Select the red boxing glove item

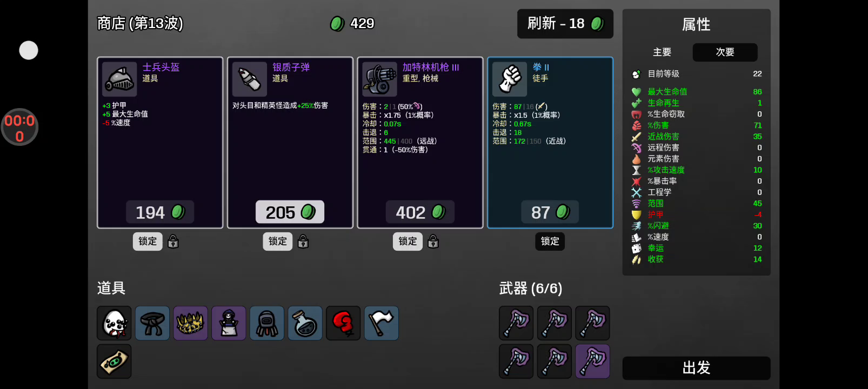tap(343, 323)
